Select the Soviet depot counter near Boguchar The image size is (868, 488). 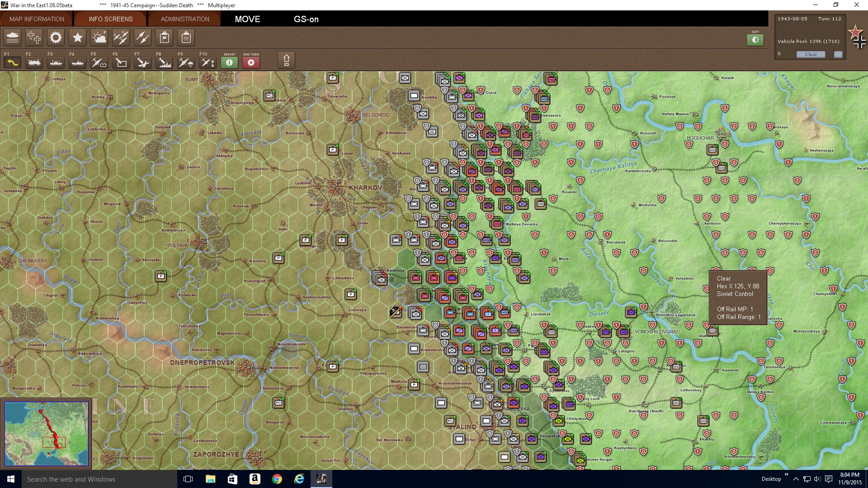[712, 150]
